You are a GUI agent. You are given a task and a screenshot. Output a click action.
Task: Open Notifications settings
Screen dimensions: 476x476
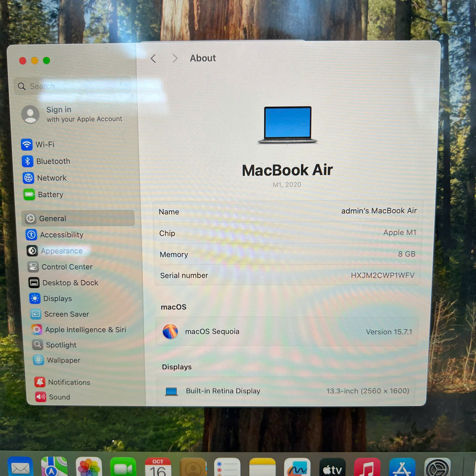coord(69,382)
